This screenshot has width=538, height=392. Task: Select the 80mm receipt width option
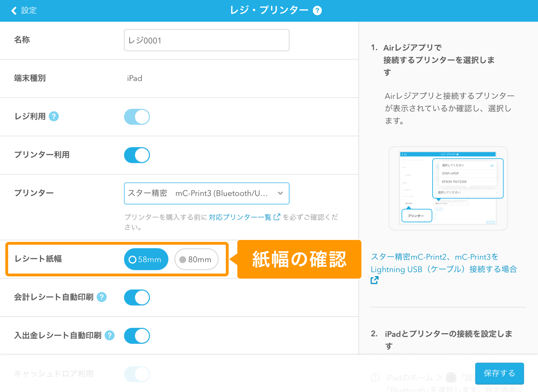click(196, 259)
